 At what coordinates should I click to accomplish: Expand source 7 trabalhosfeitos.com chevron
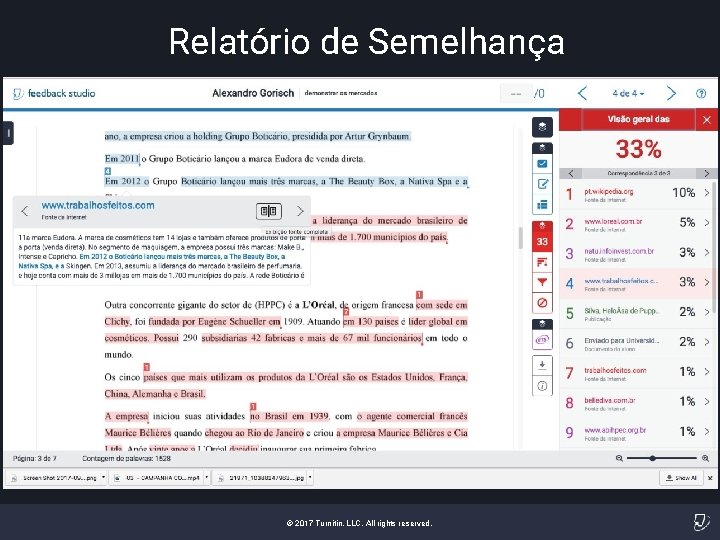point(707,372)
